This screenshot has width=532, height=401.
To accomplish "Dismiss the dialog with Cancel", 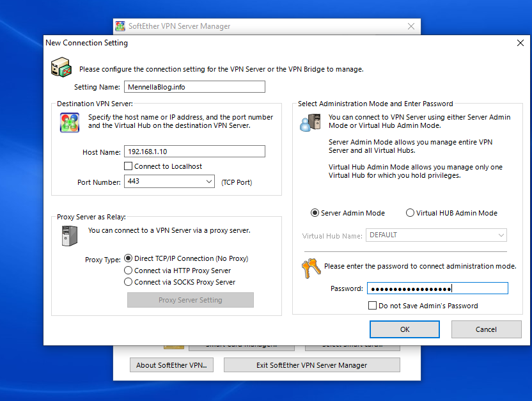I will pyautogui.click(x=486, y=329).
